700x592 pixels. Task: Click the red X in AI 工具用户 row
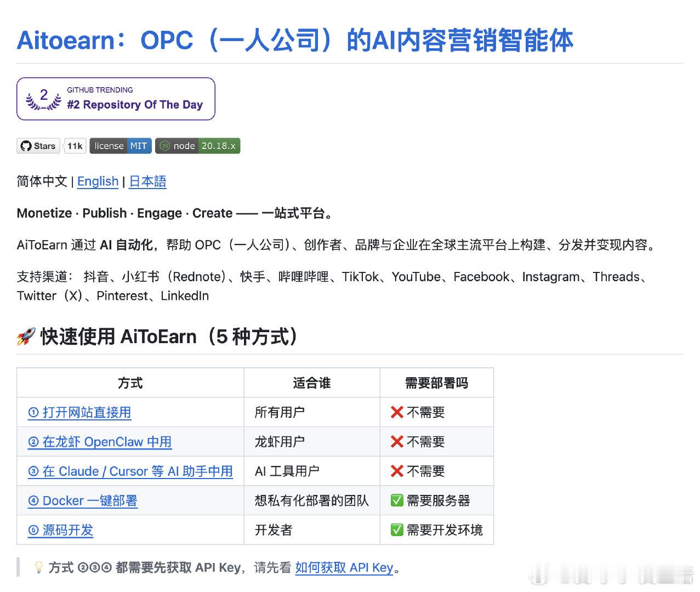coord(397,471)
